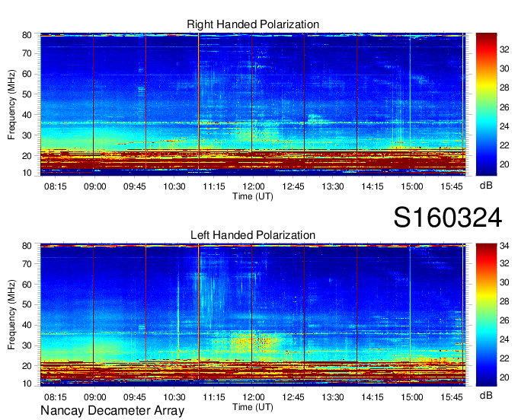The image size is (518, 420).
Task: Click the Right Handed Polarization spectrogram image
Action: (x=253, y=104)
